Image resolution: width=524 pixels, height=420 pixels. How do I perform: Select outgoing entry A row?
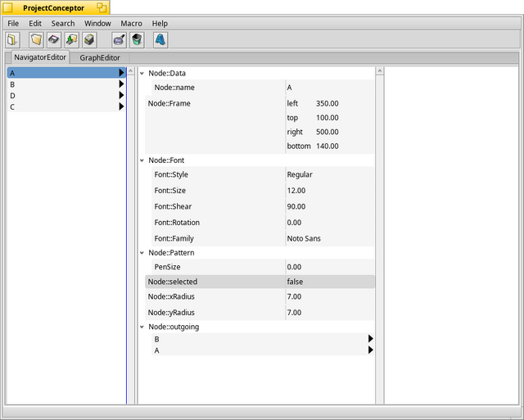263,350
